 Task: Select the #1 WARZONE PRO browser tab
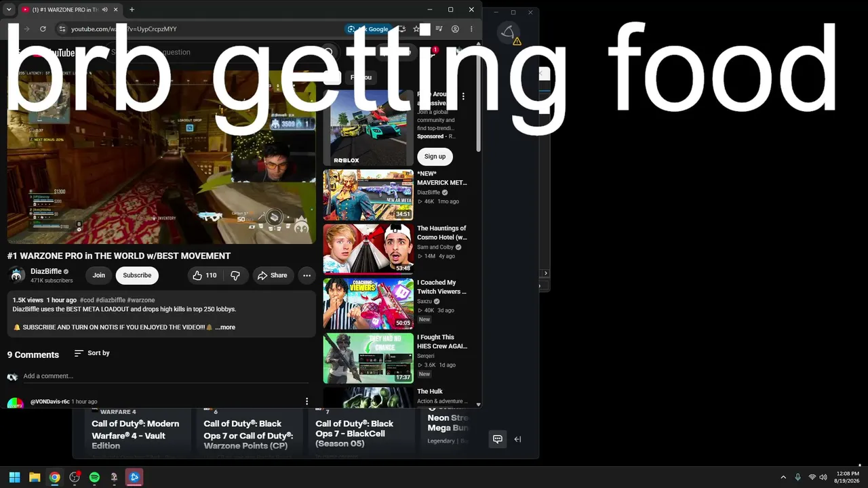tap(70, 9)
